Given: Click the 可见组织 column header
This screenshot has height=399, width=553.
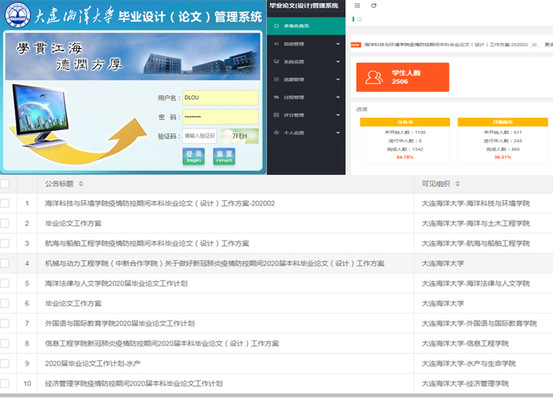Looking at the screenshot, I should pyautogui.click(x=436, y=184).
